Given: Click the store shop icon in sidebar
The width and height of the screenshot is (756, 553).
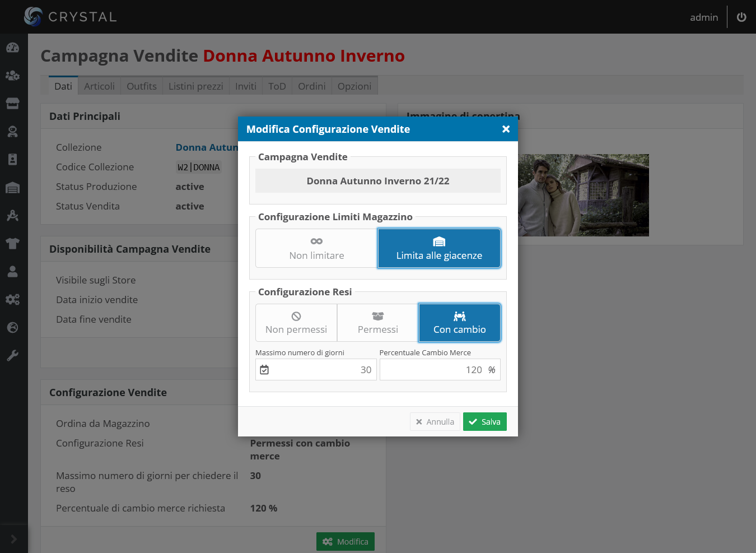Looking at the screenshot, I should (x=13, y=104).
